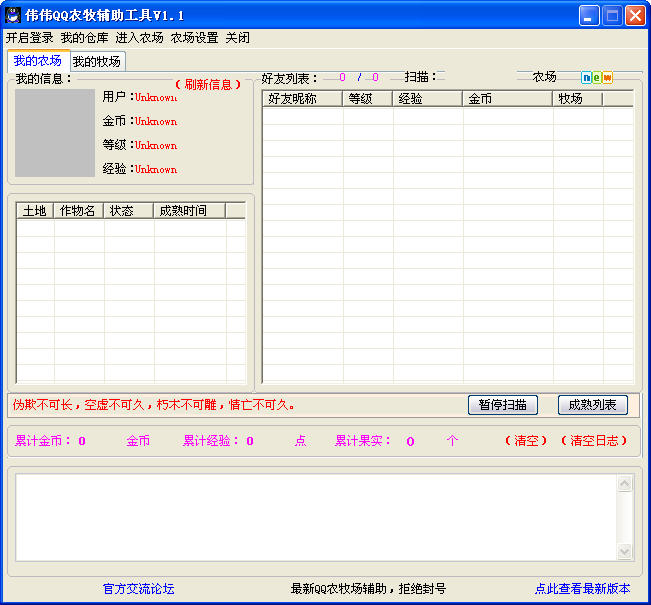Click the 累计经验 label
The width and height of the screenshot is (651, 605).
211,441
